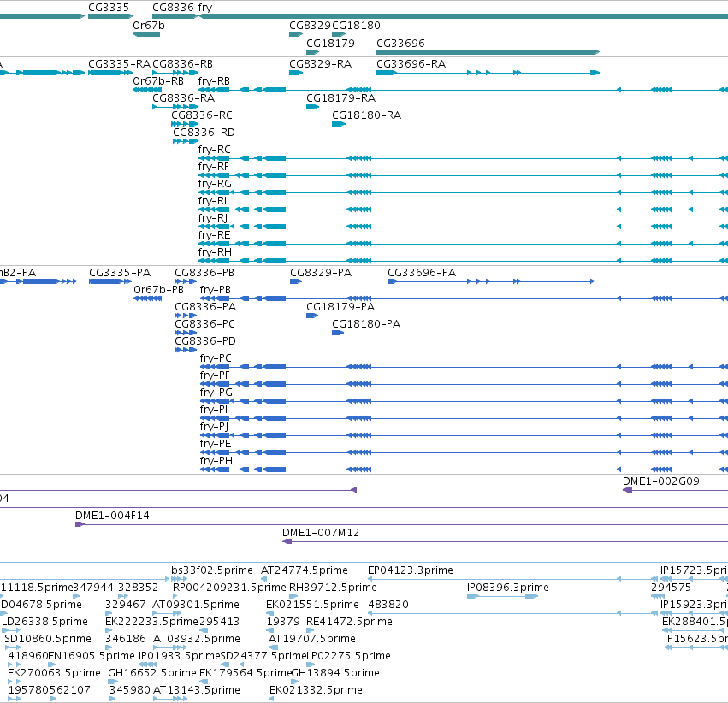Select BAC clone DME1-007M12 label

click(321, 533)
